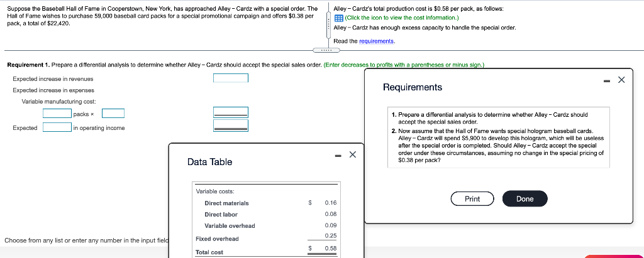This screenshot has width=644, height=258.
Task: Click the operating income result field
Action: 230,125
